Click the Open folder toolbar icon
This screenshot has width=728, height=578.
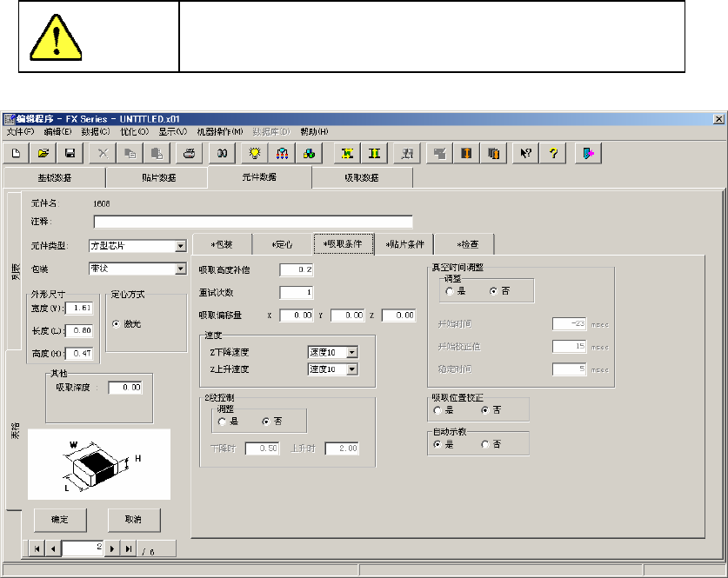point(43,153)
